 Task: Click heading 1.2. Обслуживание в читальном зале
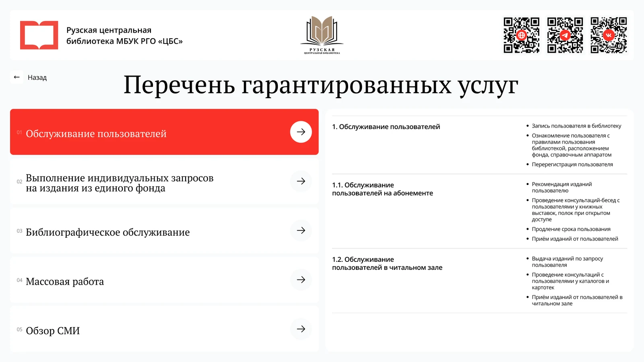(387, 263)
